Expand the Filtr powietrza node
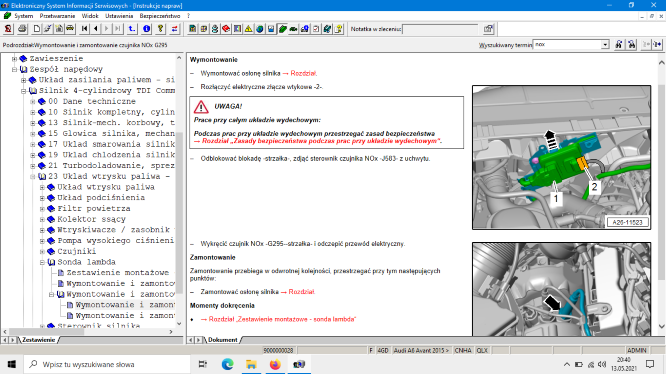666x374 pixels. 42,208
